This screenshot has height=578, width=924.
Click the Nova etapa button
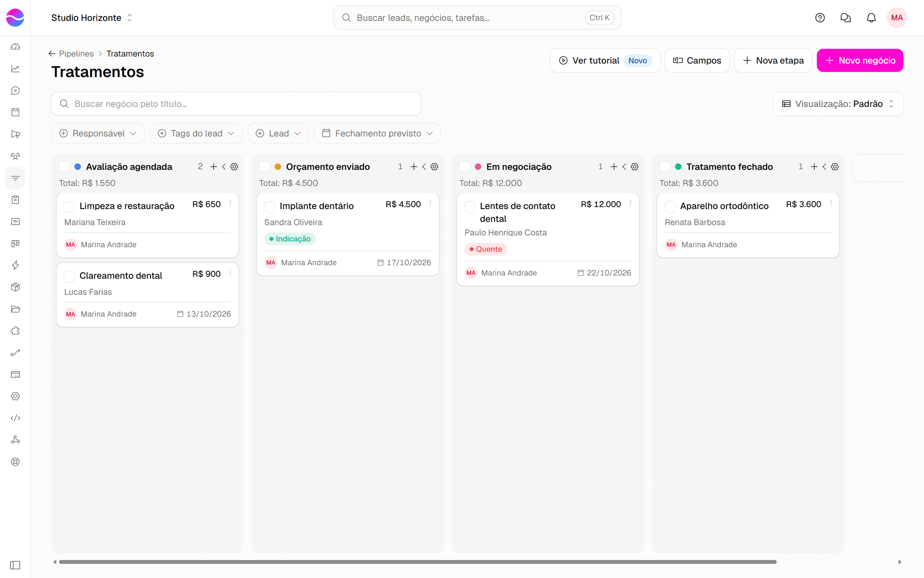point(773,60)
